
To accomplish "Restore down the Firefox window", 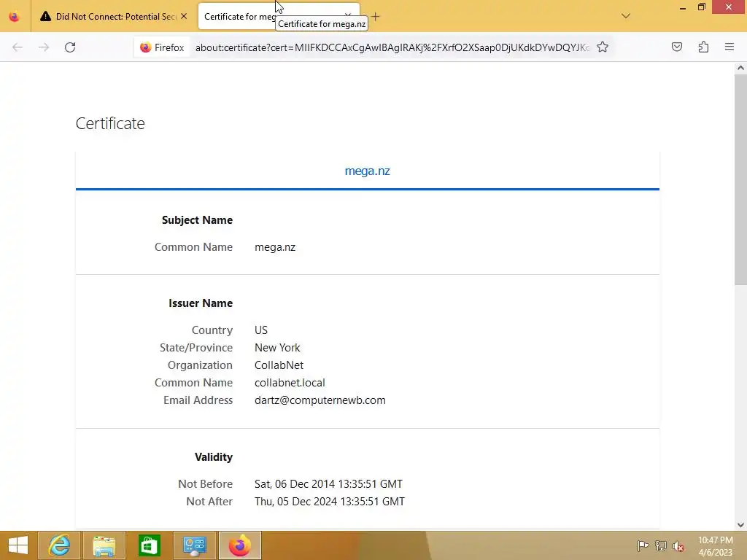I will [x=702, y=7].
